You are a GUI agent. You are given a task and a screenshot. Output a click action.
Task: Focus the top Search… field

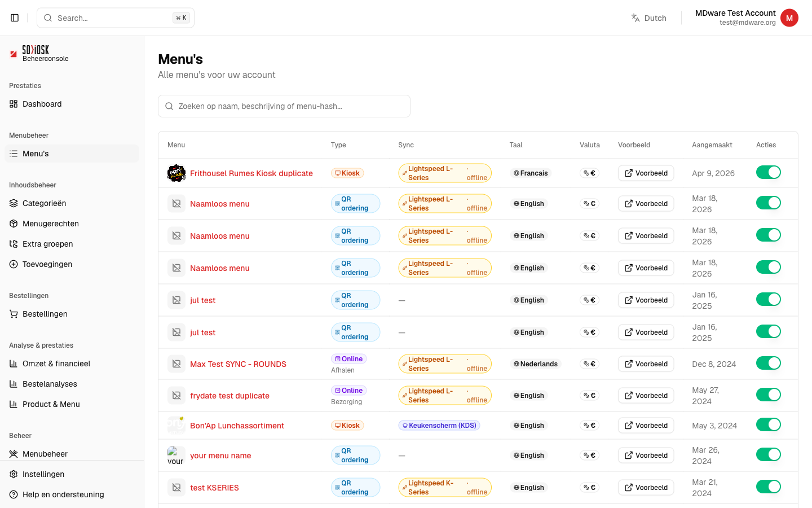pos(116,18)
